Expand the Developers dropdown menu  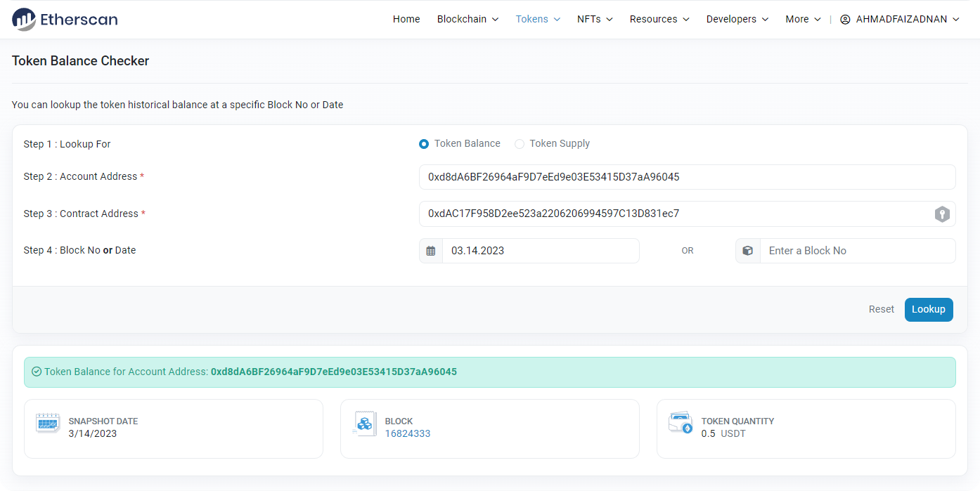coord(737,20)
